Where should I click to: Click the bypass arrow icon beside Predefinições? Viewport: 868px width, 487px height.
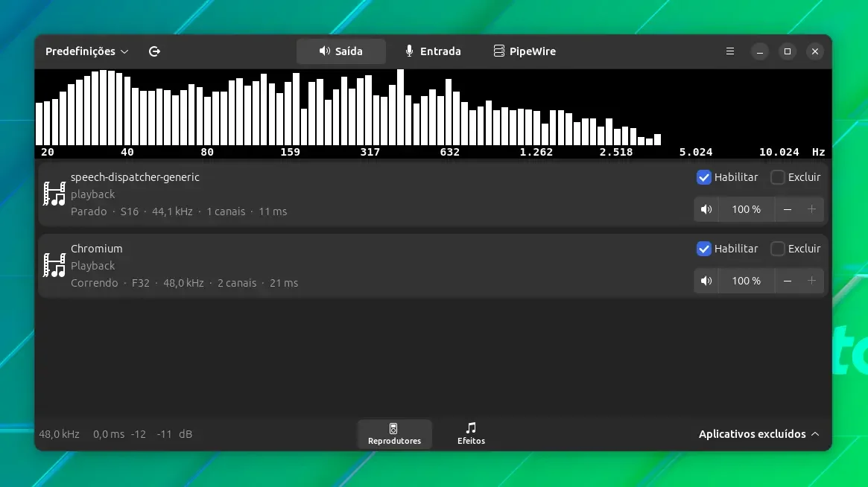pyautogui.click(x=154, y=51)
